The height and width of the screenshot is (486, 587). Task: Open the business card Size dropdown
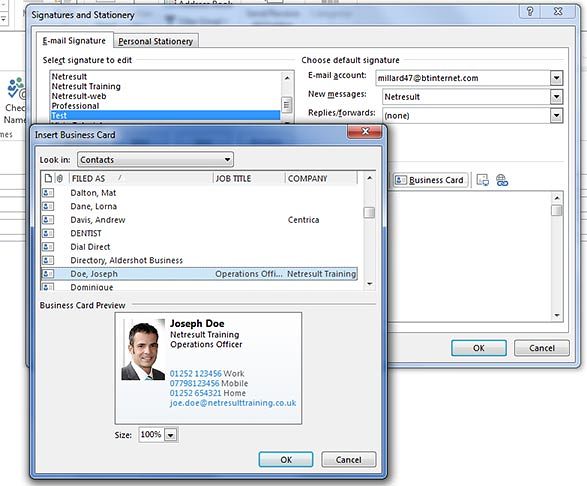tap(171, 435)
